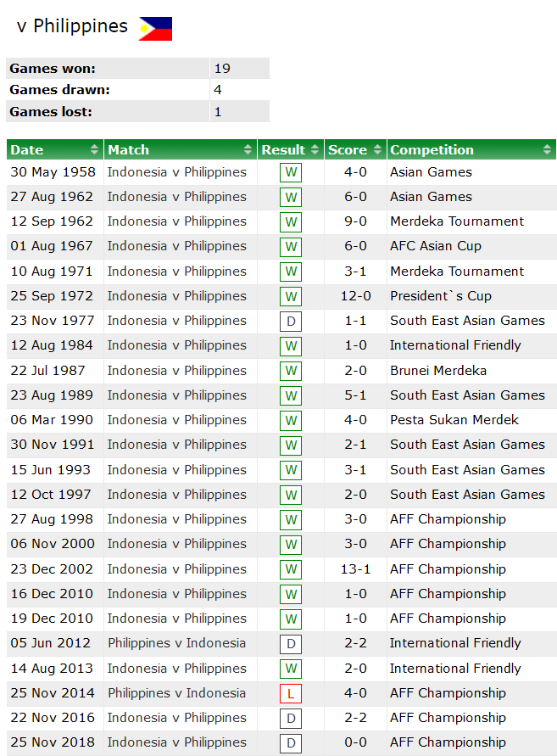Open the Philippines v Indonesia match from 2014

176,692
